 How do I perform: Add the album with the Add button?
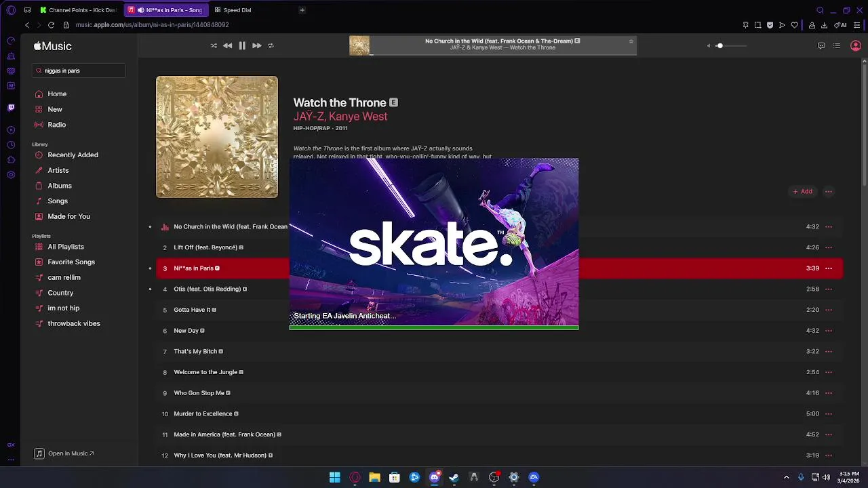coord(803,191)
